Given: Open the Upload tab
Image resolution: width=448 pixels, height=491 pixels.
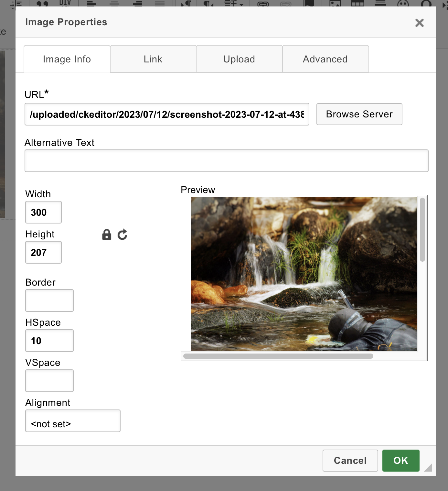Looking at the screenshot, I should (x=239, y=59).
